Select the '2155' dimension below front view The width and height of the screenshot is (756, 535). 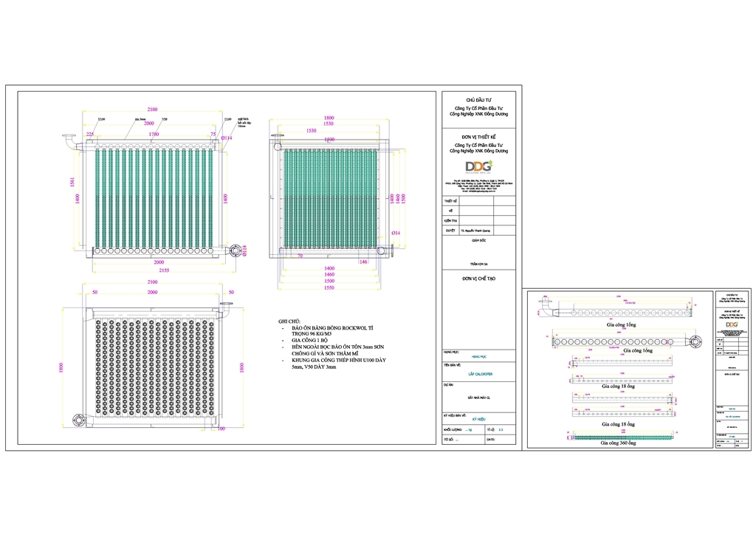pyautogui.click(x=164, y=270)
